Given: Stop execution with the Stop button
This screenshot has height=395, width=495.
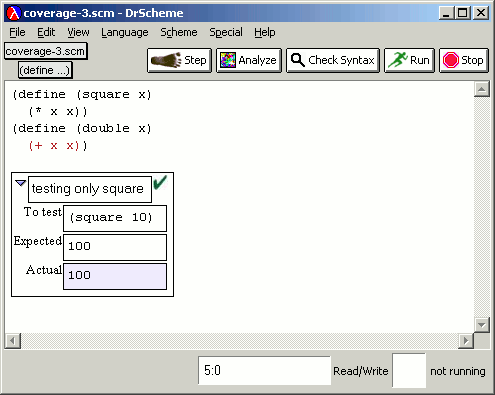Looking at the screenshot, I should coord(464,60).
